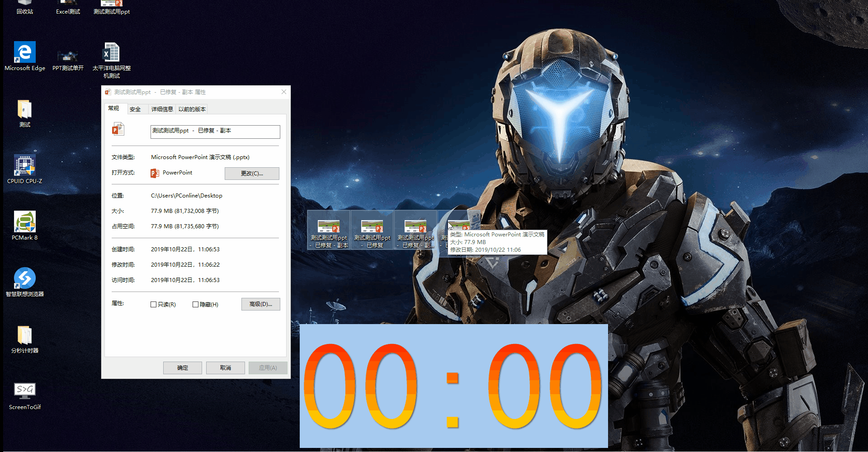
Task: Click the tooltip text 修改日期: 2019/10/22 11:06
Action: [x=486, y=250]
